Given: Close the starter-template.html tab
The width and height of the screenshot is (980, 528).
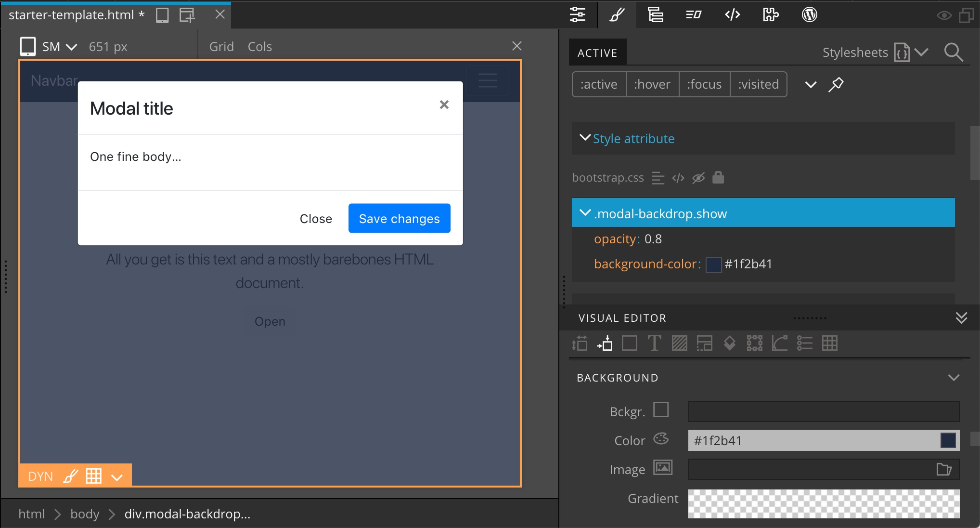Looking at the screenshot, I should 220,14.
